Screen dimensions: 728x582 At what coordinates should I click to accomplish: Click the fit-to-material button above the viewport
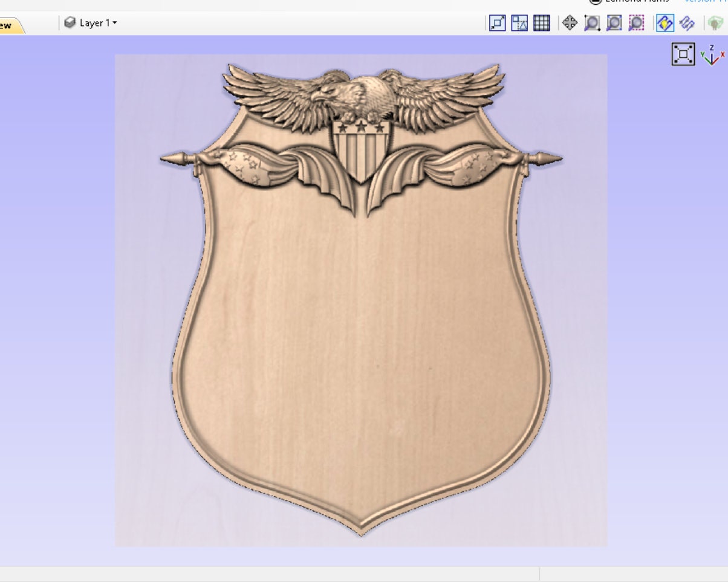(x=682, y=54)
